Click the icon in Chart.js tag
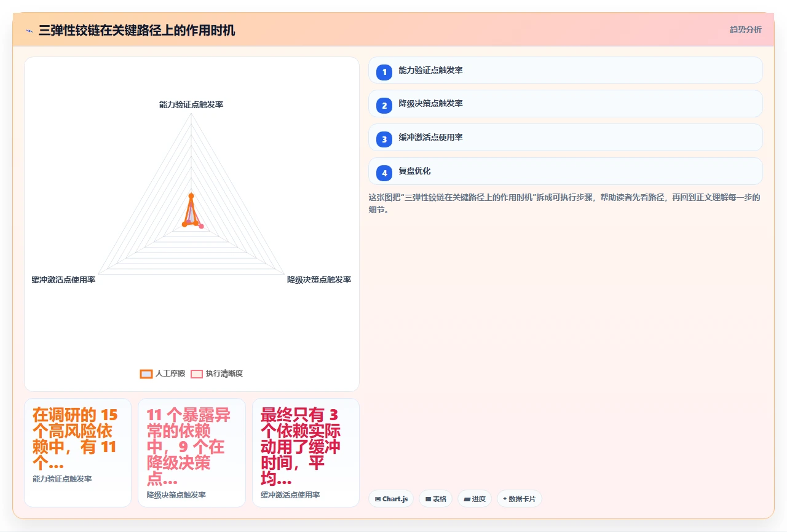Viewport: 787px width, 532px height. pos(378,499)
